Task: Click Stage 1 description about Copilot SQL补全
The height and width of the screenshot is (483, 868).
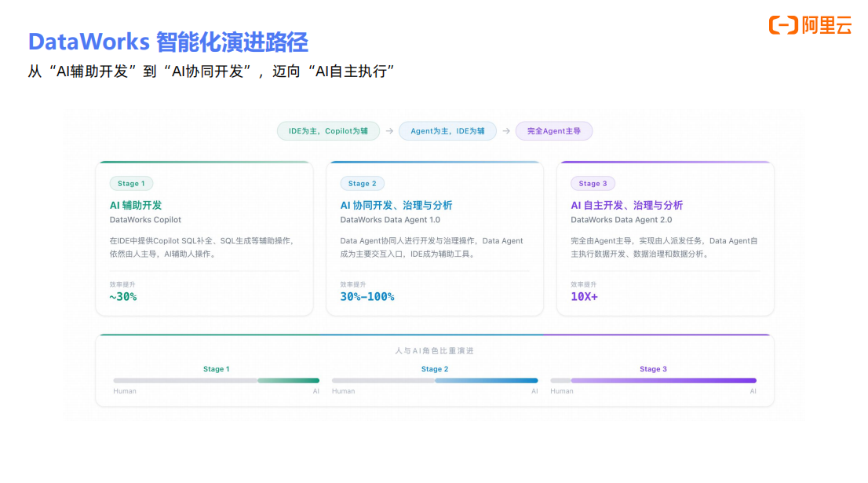Action: [x=202, y=247]
